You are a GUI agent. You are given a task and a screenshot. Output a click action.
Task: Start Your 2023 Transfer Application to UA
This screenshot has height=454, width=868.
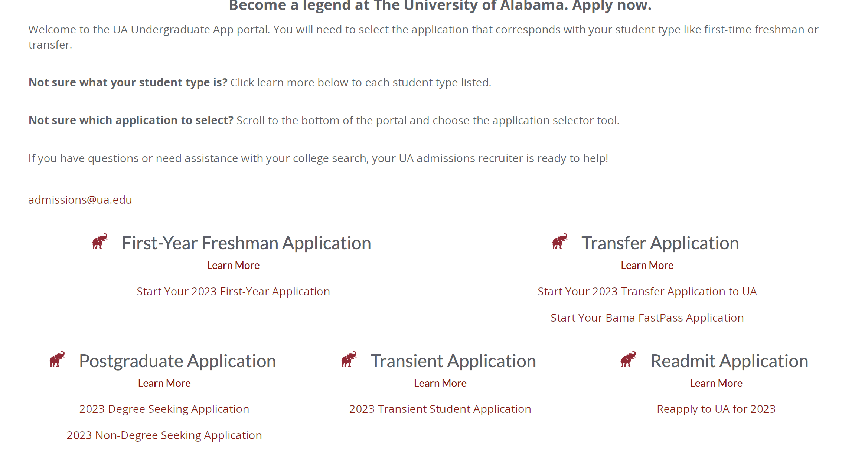click(647, 292)
